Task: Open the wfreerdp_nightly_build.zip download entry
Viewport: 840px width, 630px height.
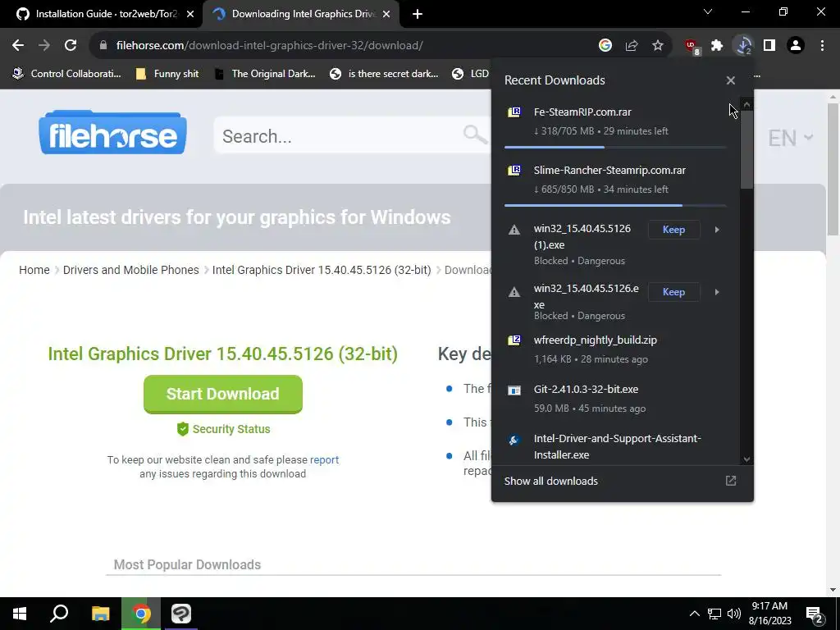Action: click(615, 349)
